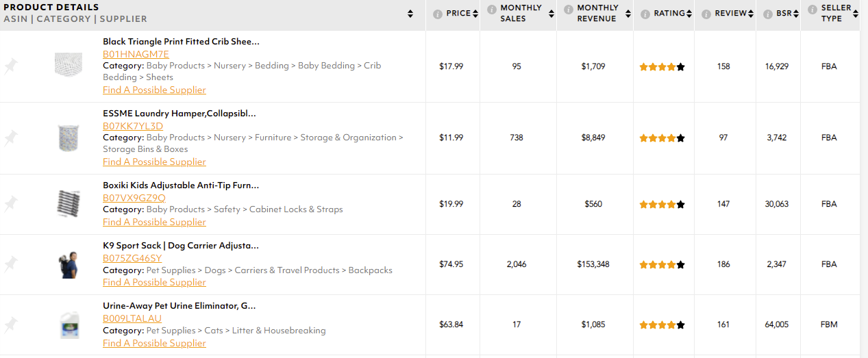The image size is (868, 358).
Task: Click the 4-star rating for Boxiki Kids
Action: (x=662, y=204)
